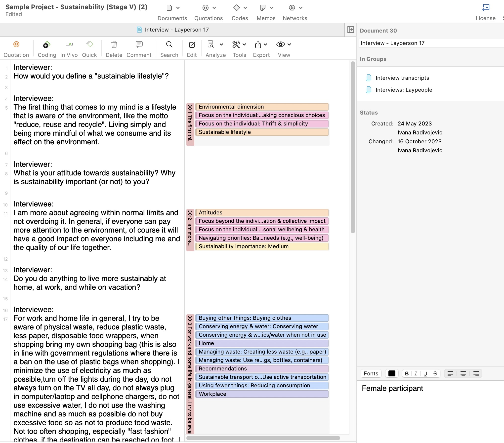Viewport: 504px width, 443px height.
Task: Toggle underline text formatting
Action: [425, 373]
